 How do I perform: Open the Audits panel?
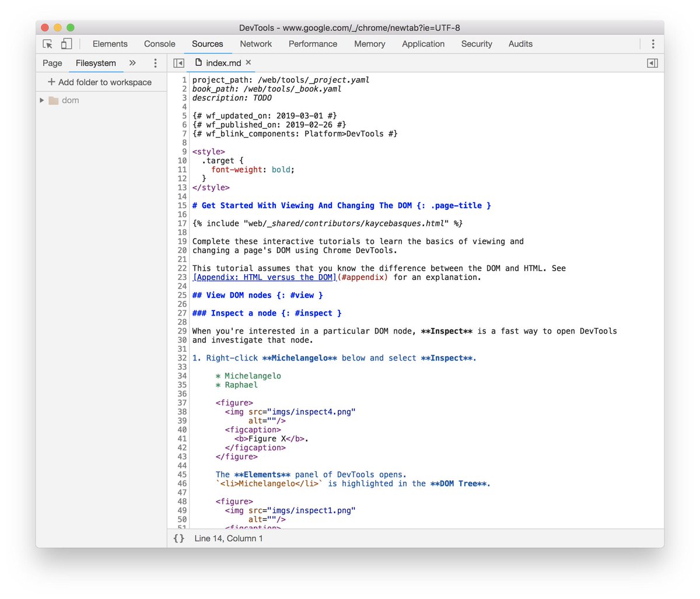pos(520,44)
